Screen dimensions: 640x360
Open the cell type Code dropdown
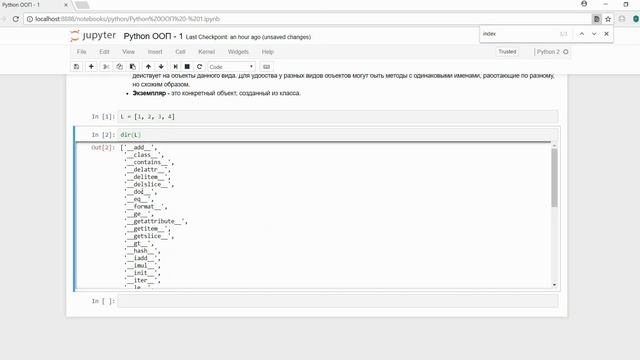tap(231, 67)
